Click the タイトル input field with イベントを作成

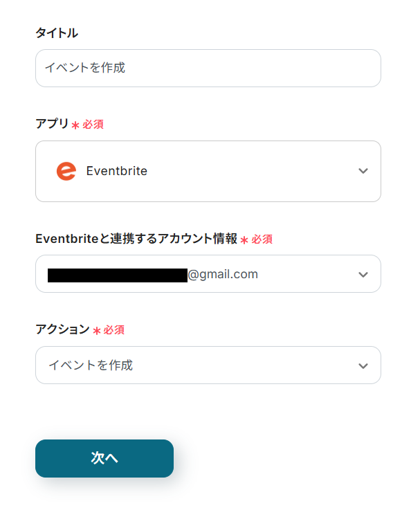coord(208,68)
